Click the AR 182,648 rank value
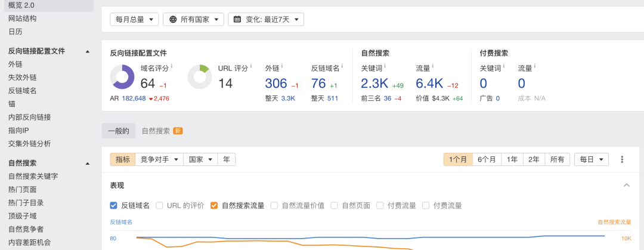644x250 pixels. pos(134,98)
